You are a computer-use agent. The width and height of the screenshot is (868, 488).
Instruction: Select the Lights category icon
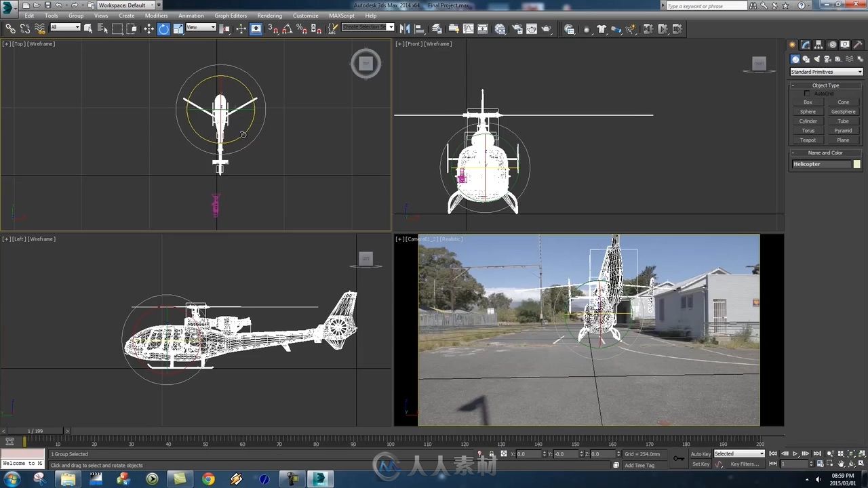(x=817, y=59)
